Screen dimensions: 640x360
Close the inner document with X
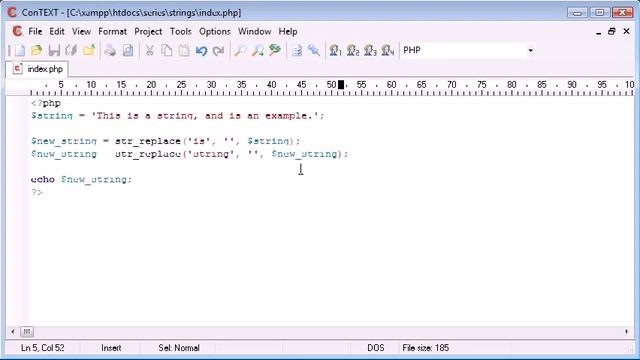click(627, 31)
